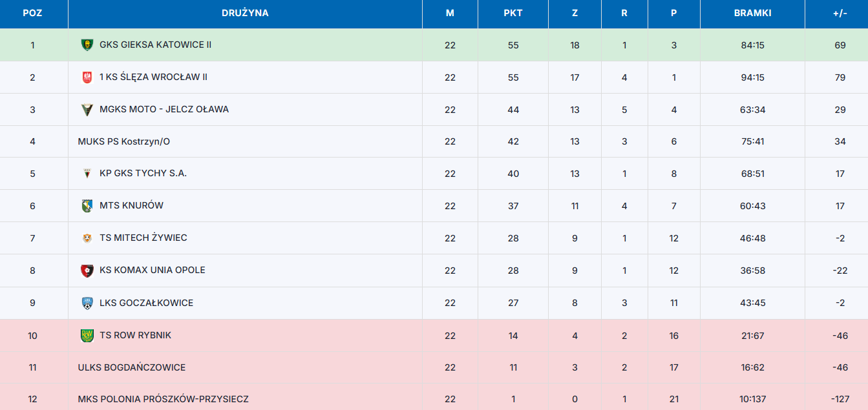Image resolution: width=868 pixels, height=410 pixels.
Task: Click the 1 KS Ślęza Wrocław II crest
Action: 87,77
